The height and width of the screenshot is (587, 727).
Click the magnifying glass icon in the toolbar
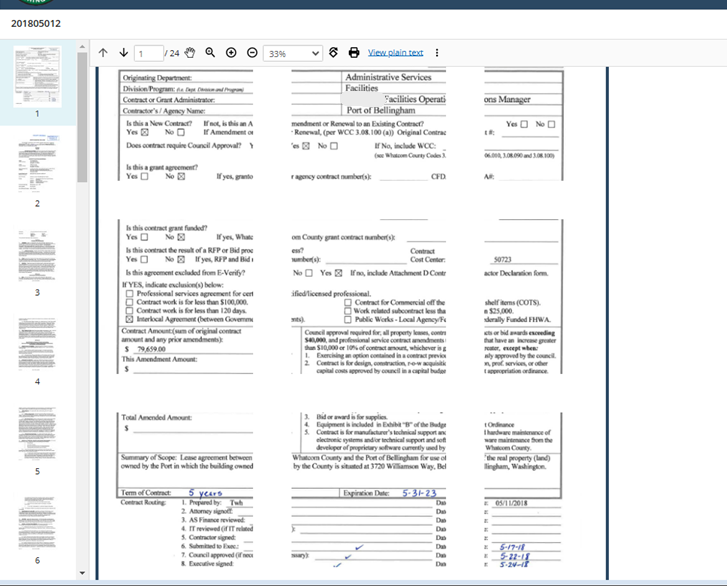click(210, 52)
